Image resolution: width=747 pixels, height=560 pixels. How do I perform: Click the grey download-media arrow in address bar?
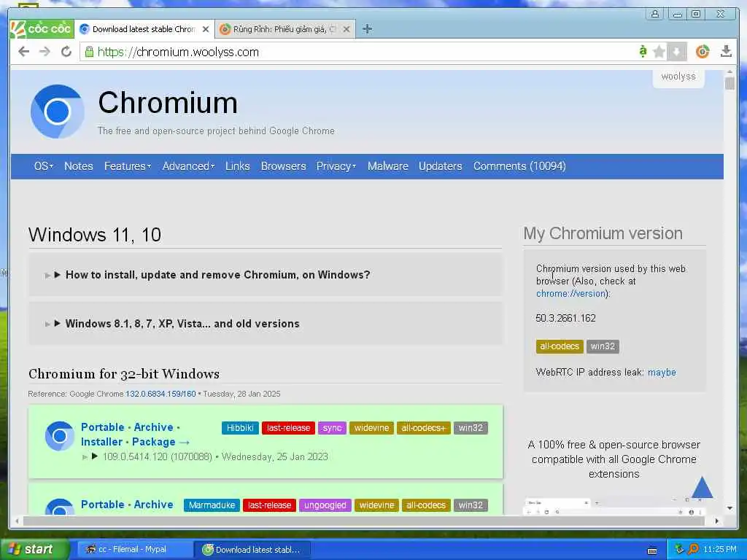pyautogui.click(x=676, y=52)
